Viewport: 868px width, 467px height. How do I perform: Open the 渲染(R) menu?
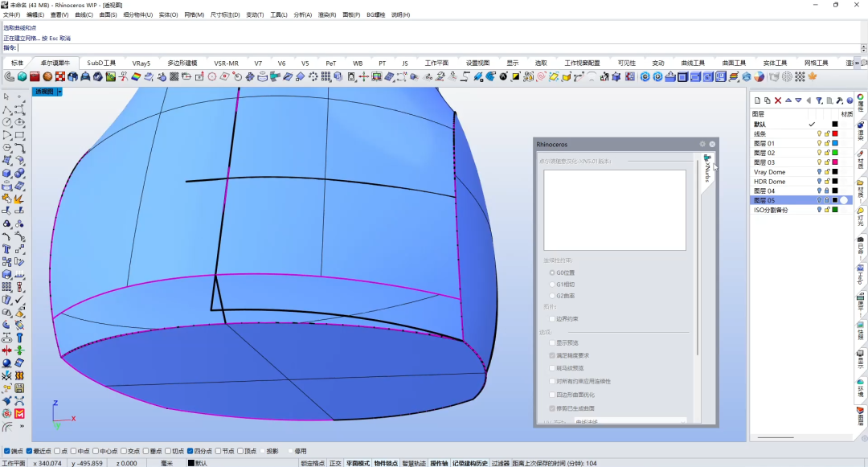[326, 15]
